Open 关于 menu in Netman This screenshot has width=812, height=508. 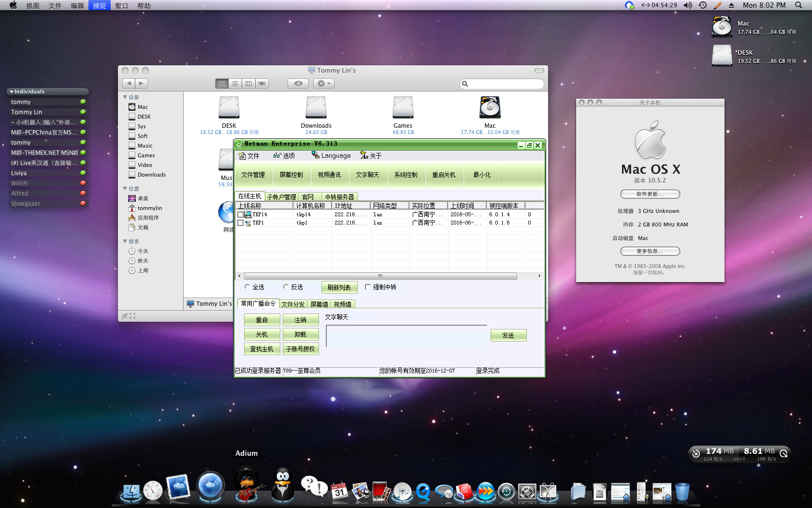pos(371,156)
